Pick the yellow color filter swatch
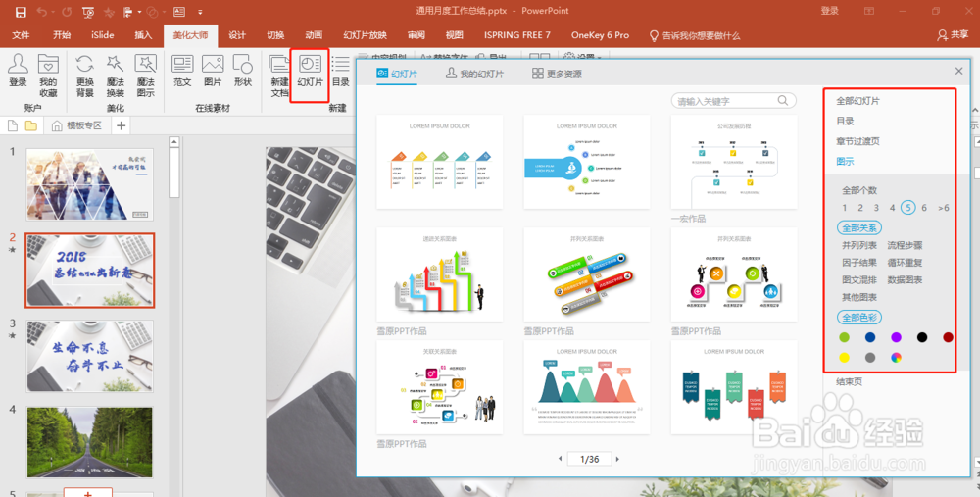This screenshot has height=497, width=980. pos(845,358)
